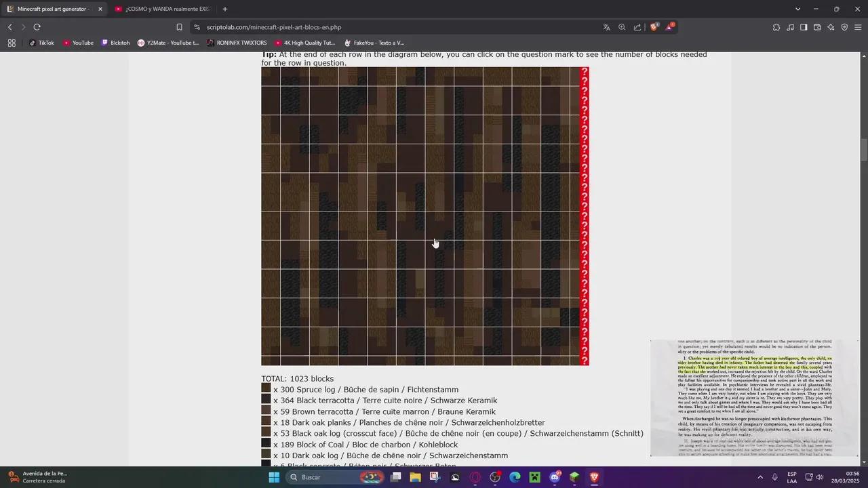Bookmark this page with the bookmark icon

179,27
